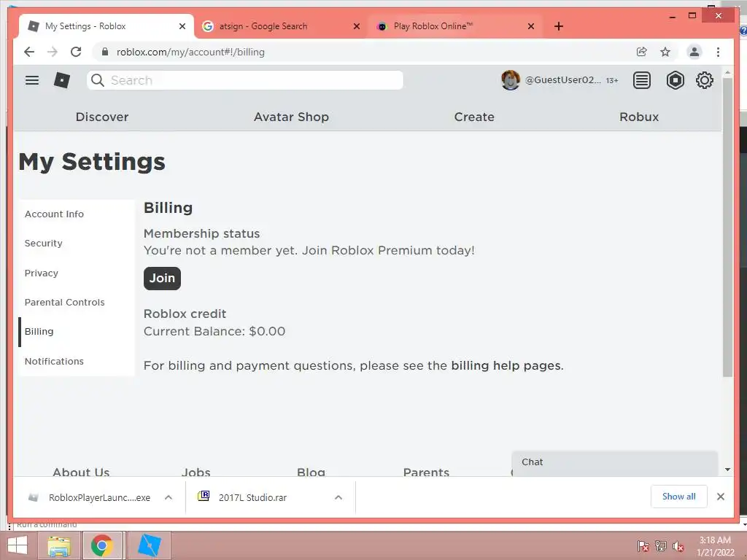Open the GuestUser avatar profile

[510, 80]
